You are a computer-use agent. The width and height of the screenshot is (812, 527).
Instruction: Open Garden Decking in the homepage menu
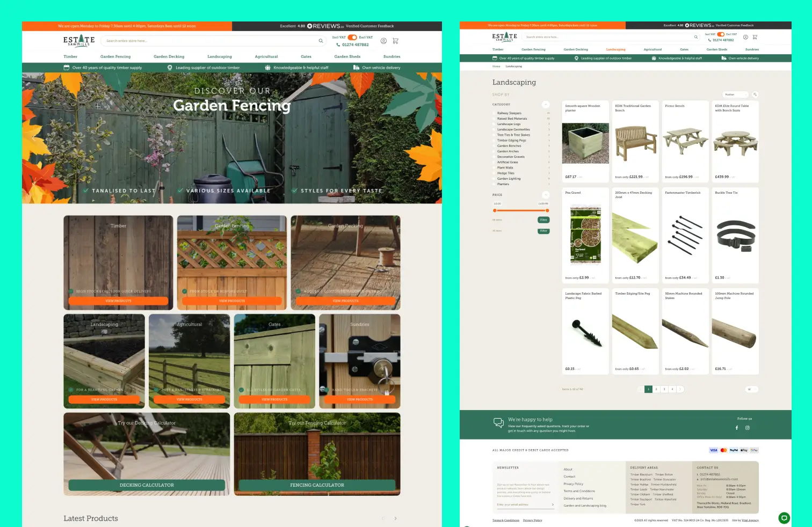coord(169,56)
